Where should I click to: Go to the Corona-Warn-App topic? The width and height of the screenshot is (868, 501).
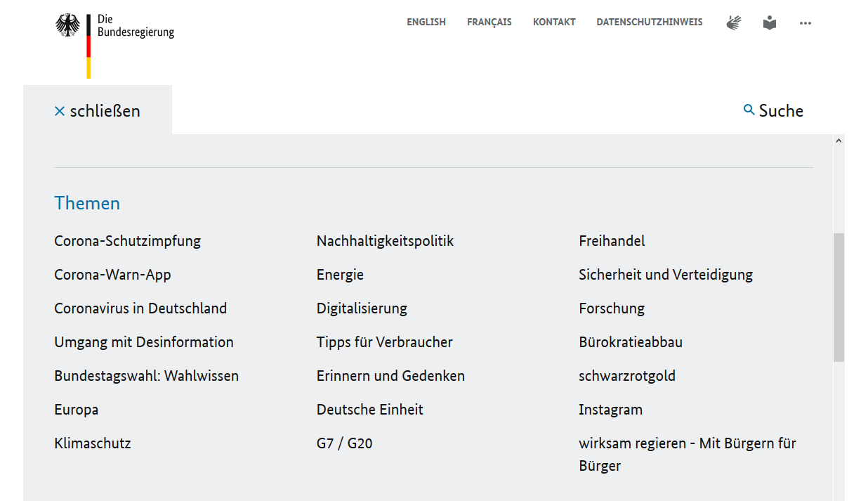click(112, 275)
